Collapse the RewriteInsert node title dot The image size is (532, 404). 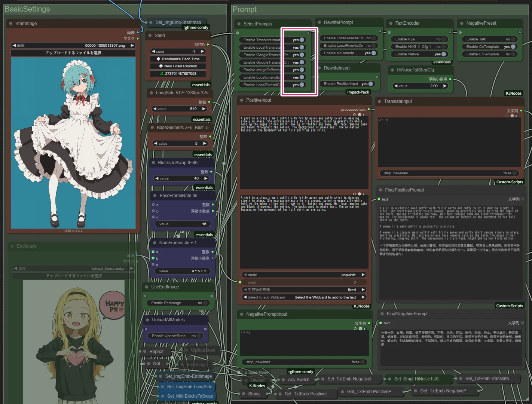[319, 68]
